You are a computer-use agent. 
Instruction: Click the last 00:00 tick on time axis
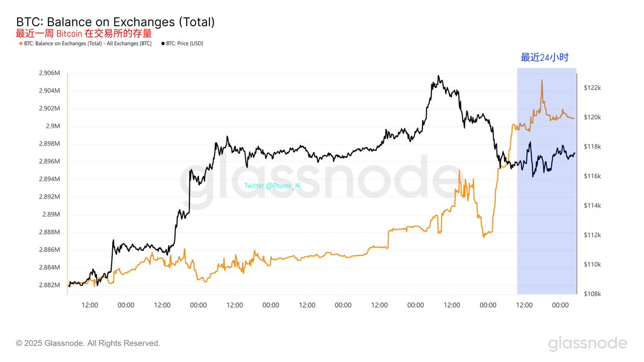pyautogui.click(x=560, y=305)
